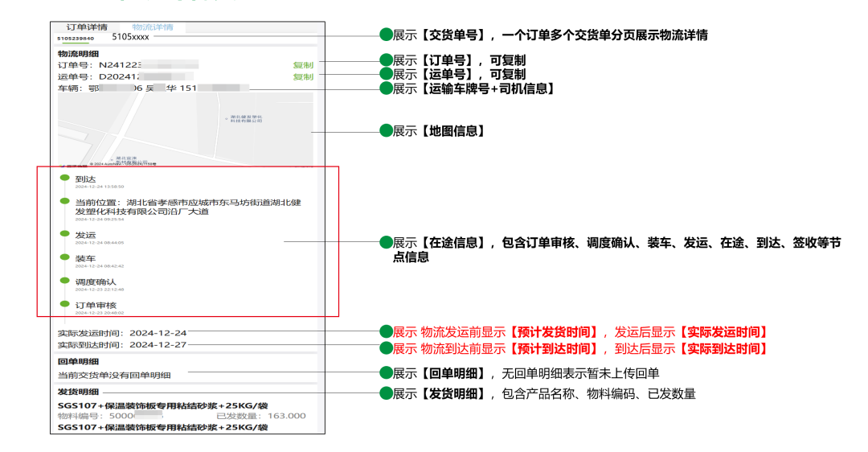Open the 物流详情 tab
Screen dimensions: 868x452
coord(153,27)
